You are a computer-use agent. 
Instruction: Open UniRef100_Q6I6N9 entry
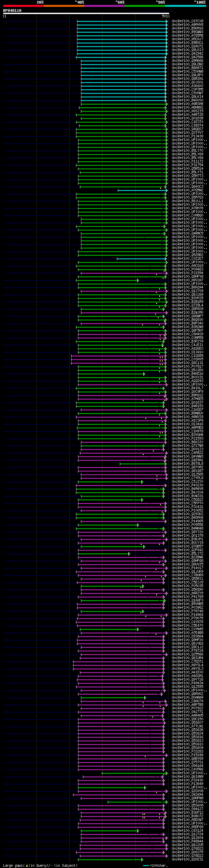tap(187, 776)
